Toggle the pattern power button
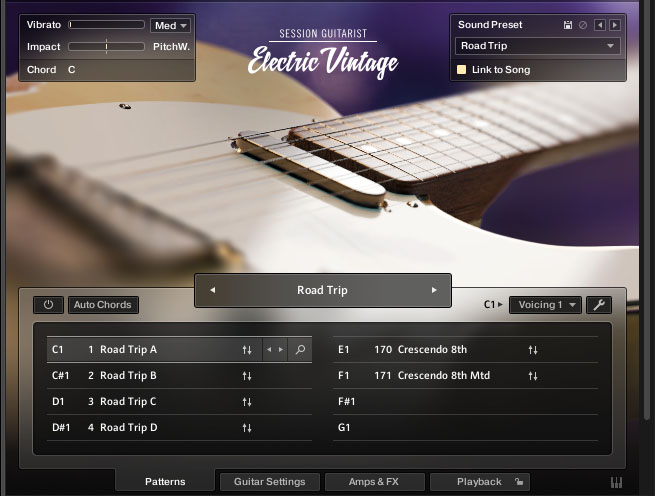 tap(48, 305)
